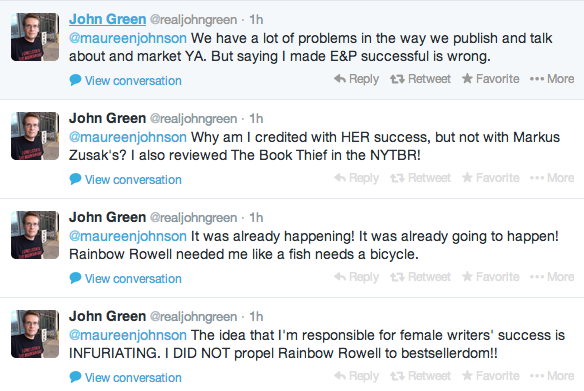View conversation for the Book Thief tweet
Image resolution: width=584 pixels, height=391 pixels.
[x=126, y=179]
